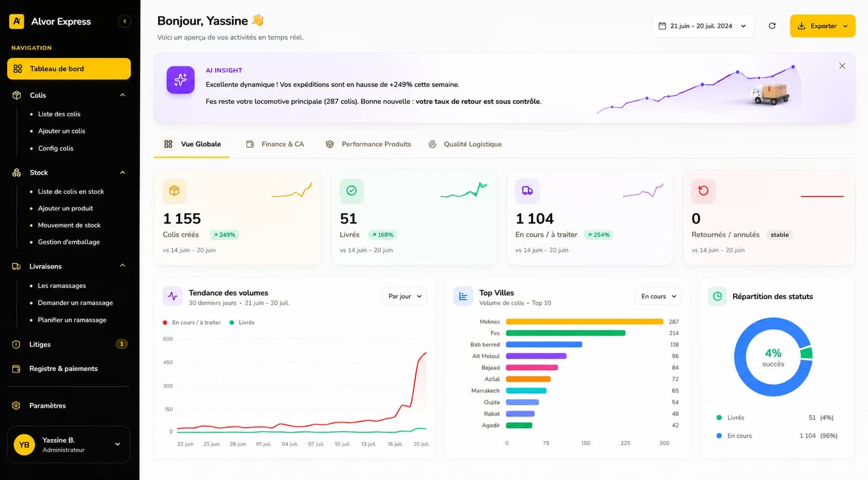Viewport: 868px width, 480px height.
Task: Click the green checkmark icon on Livrés card
Action: coord(352,190)
